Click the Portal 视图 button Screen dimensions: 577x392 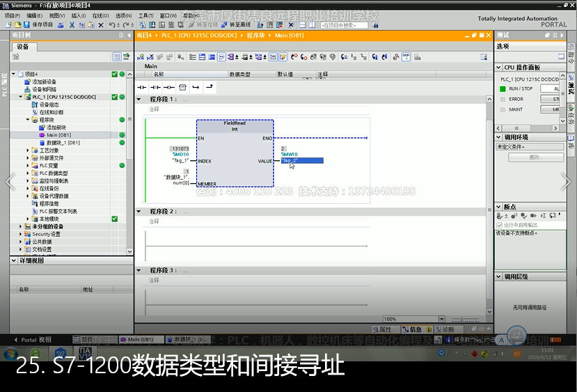[x=33, y=340]
